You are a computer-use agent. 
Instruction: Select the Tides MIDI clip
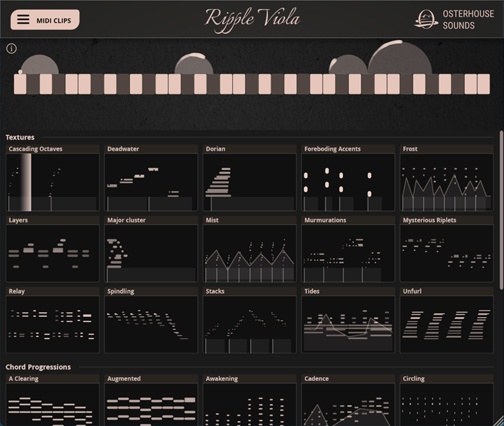click(x=348, y=320)
